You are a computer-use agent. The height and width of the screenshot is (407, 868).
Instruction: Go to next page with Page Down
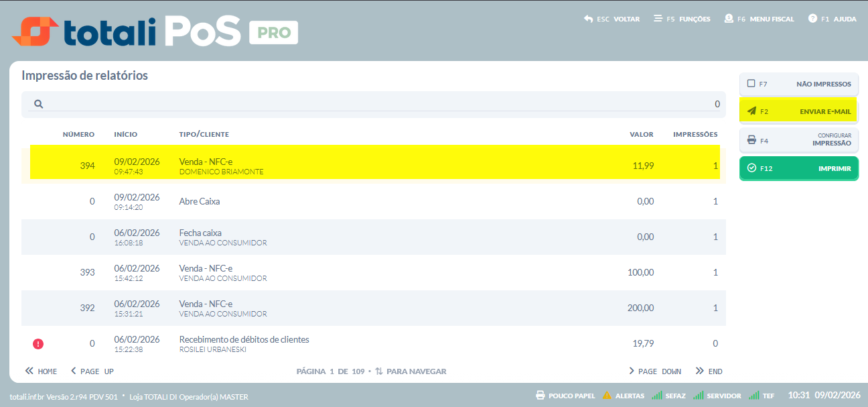pyautogui.click(x=655, y=371)
